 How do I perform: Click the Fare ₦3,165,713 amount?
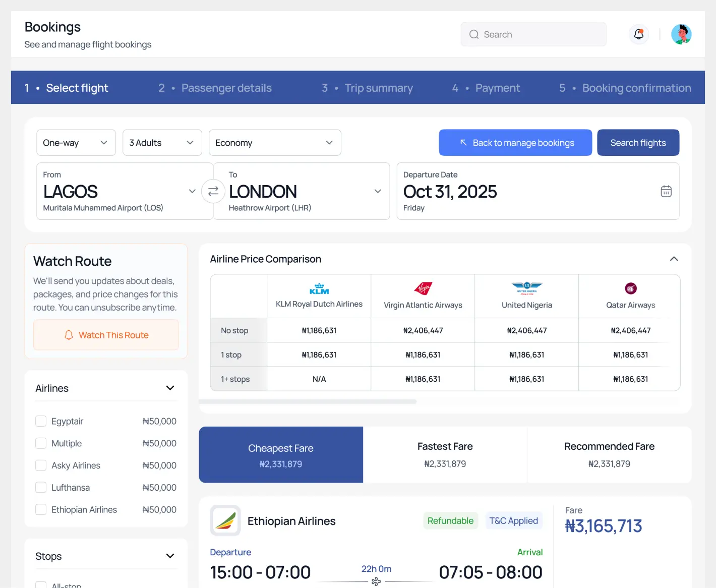(x=604, y=526)
